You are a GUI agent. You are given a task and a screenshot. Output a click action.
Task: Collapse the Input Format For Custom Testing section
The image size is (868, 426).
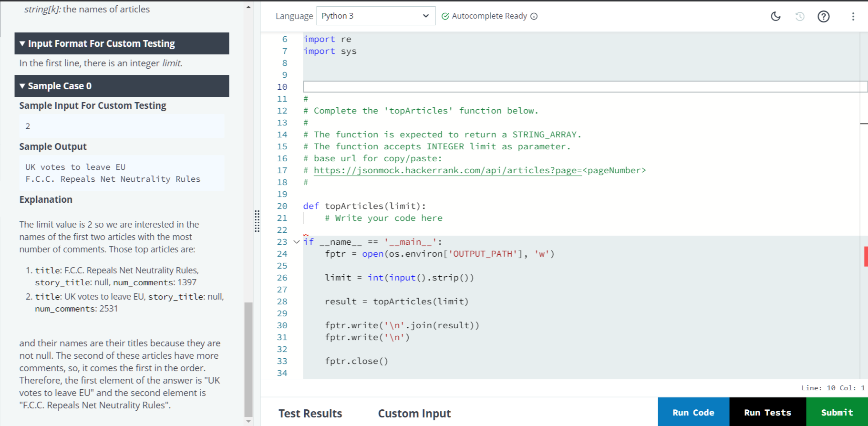point(122,43)
